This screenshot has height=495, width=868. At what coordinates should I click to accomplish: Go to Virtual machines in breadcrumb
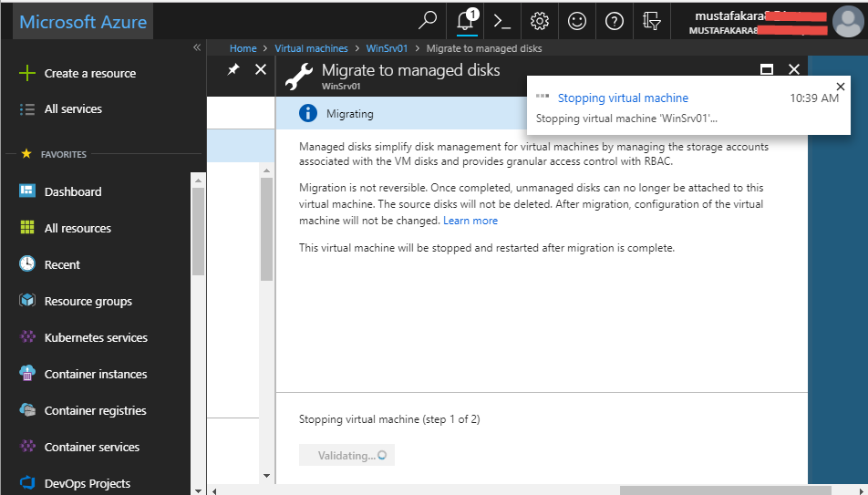pos(311,48)
